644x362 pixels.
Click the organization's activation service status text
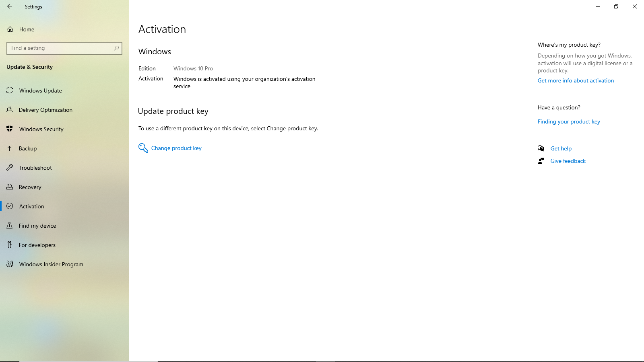(x=244, y=82)
